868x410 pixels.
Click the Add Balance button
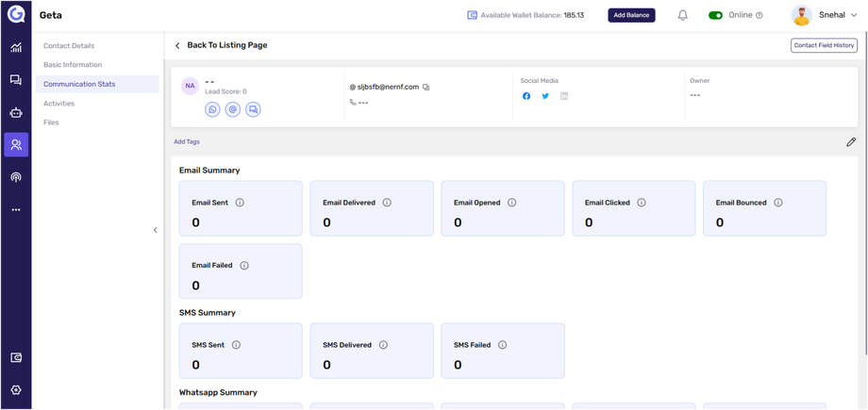pos(631,15)
